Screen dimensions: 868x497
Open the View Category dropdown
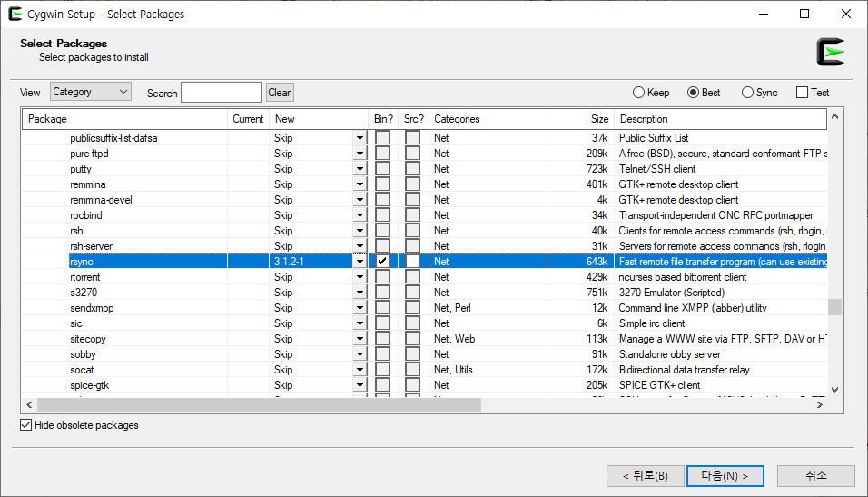click(91, 92)
